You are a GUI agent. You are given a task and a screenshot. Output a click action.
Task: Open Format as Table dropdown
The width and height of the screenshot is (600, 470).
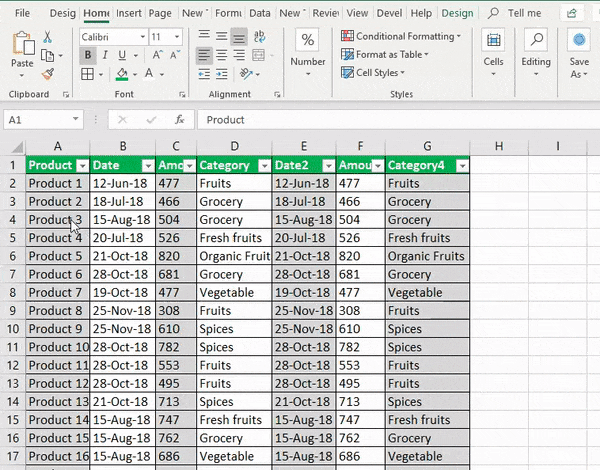coord(385,54)
